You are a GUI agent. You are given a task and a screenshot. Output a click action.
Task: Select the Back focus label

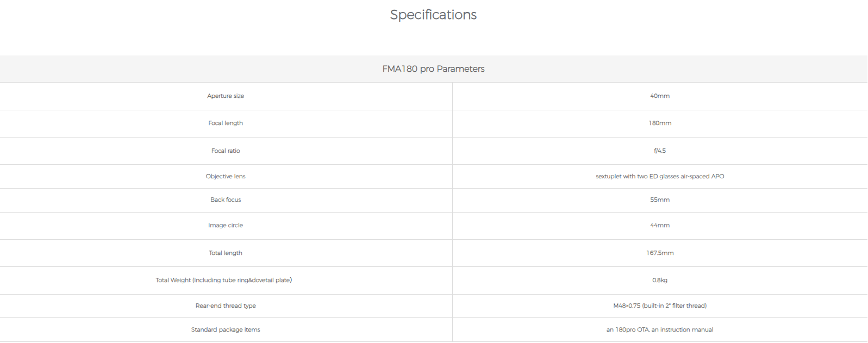coord(226,200)
